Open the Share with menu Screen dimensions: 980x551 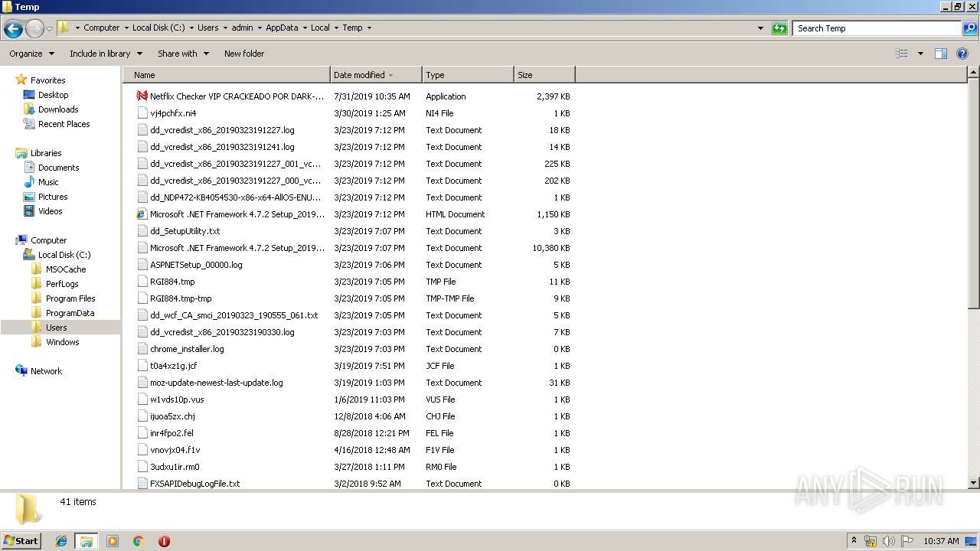click(x=183, y=54)
